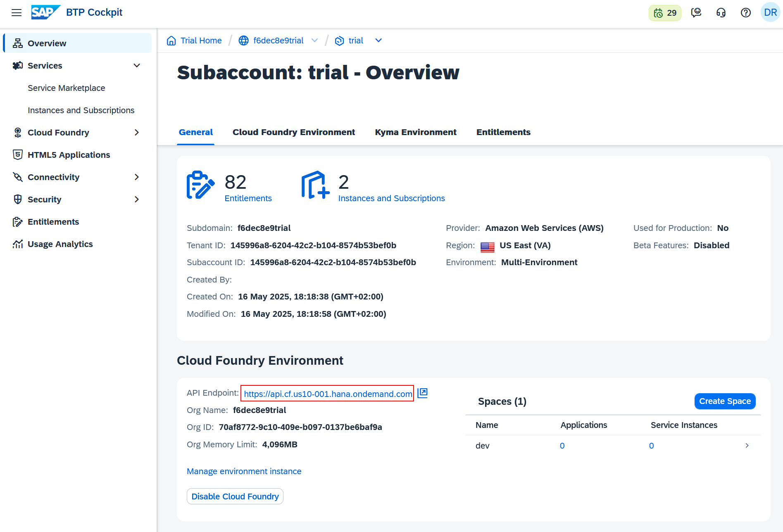
Task: Open Entitlements in the sidebar menu
Action: click(53, 222)
